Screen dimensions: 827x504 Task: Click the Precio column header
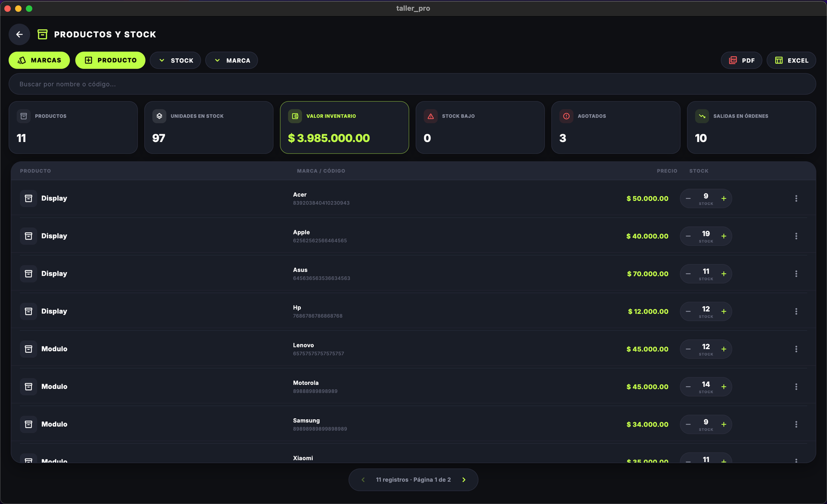pyautogui.click(x=667, y=171)
